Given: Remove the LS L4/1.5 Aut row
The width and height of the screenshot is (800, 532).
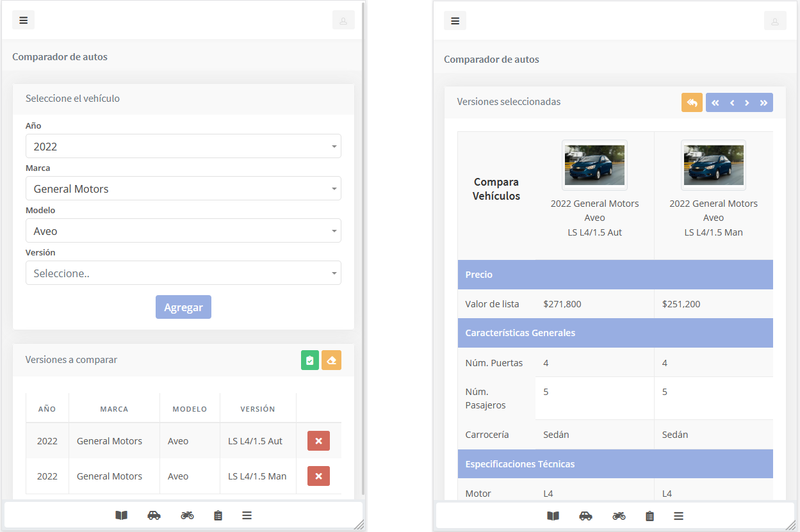Looking at the screenshot, I should coord(318,441).
